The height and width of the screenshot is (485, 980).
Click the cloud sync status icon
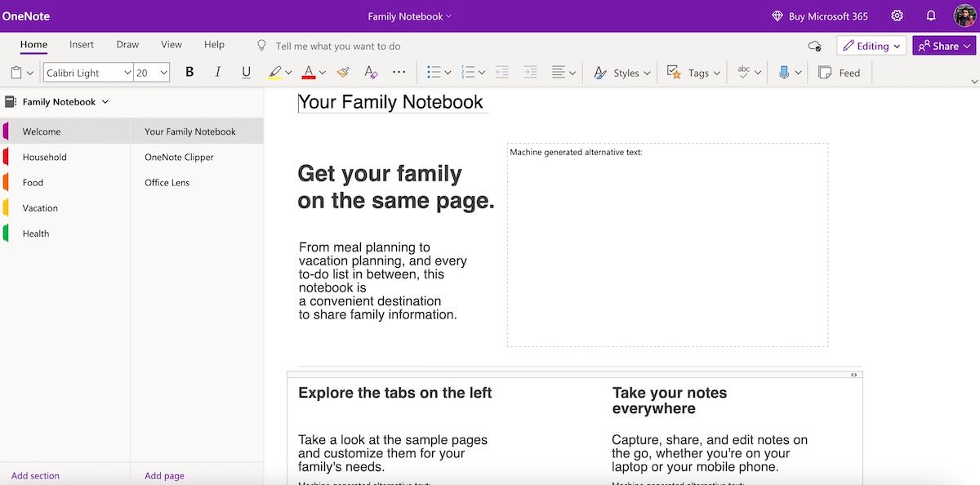pyautogui.click(x=813, y=46)
